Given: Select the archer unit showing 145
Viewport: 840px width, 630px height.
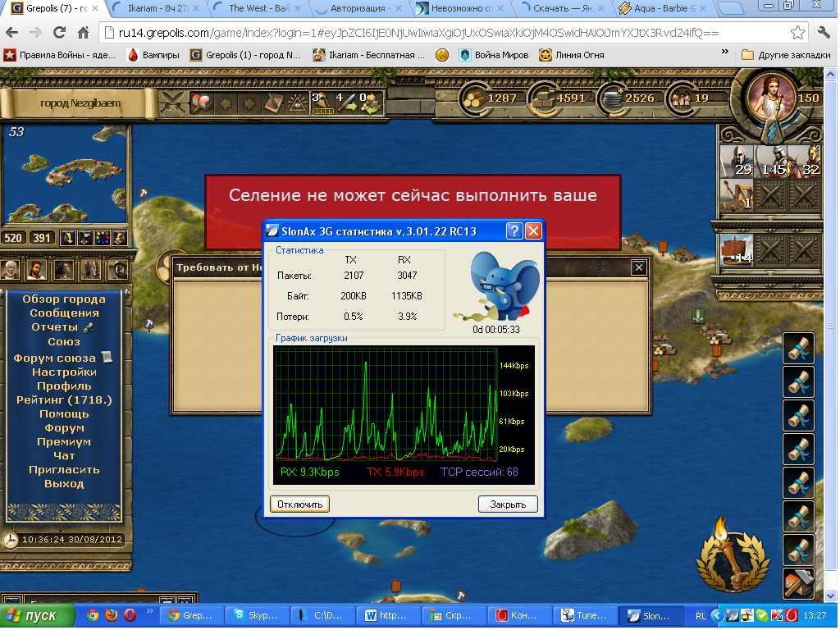Looking at the screenshot, I should tap(770, 162).
